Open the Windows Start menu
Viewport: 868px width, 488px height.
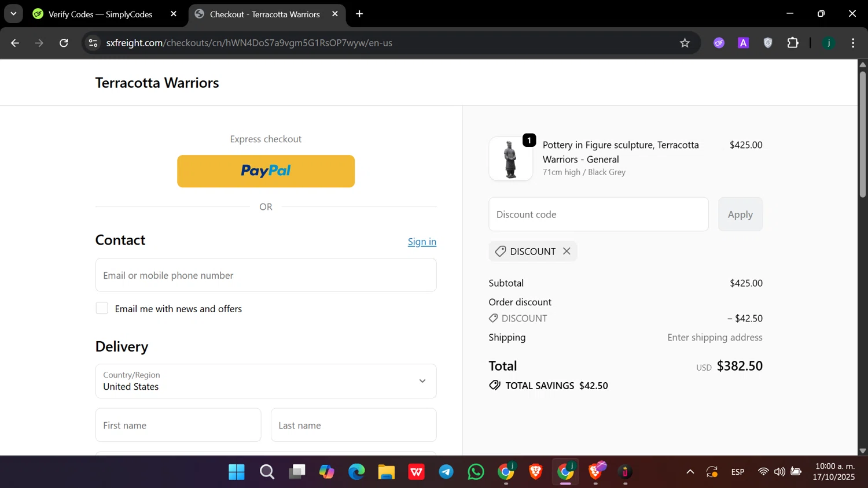coord(236,472)
